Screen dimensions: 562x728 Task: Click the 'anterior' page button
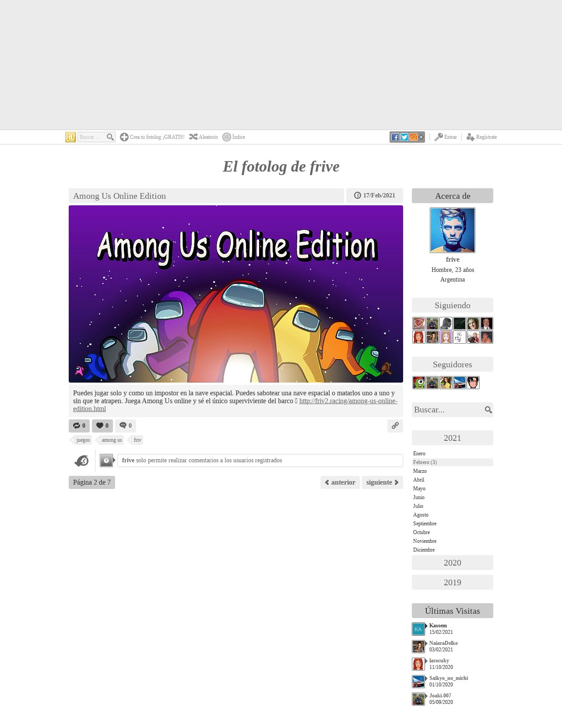point(340,482)
